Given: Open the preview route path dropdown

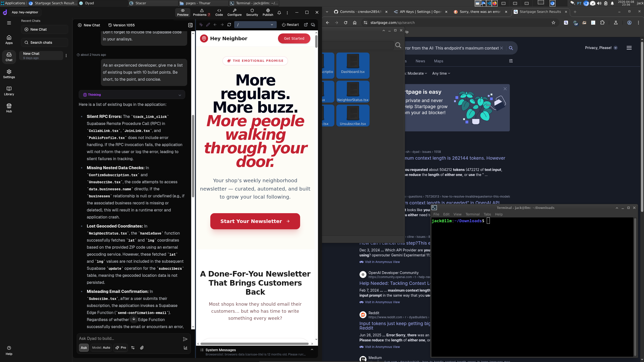Looking at the screenshot, I should (x=255, y=25).
